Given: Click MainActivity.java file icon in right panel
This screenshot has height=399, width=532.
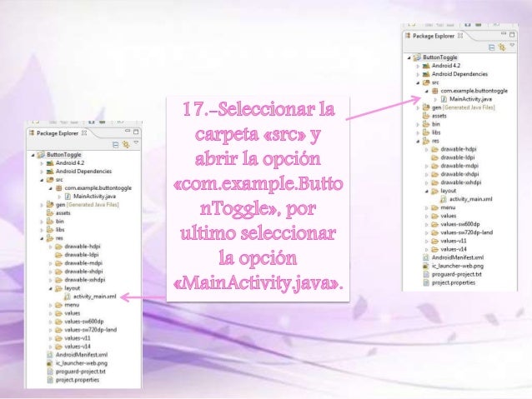Looking at the screenshot, I should pos(444,99).
